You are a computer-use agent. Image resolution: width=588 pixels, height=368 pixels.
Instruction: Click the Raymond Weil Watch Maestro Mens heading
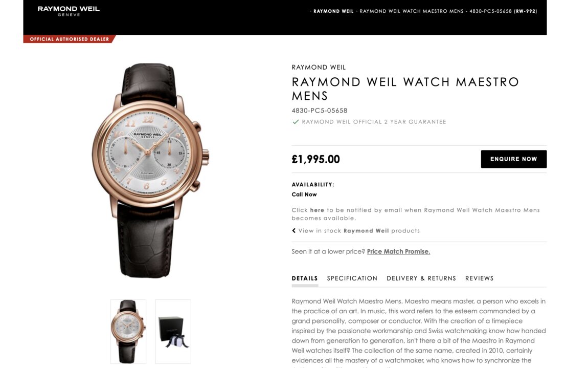405,89
